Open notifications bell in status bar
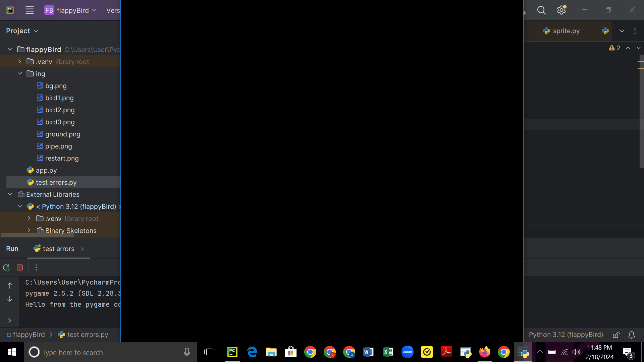Image resolution: width=644 pixels, height=362 pixels. (x=632, y=335)
